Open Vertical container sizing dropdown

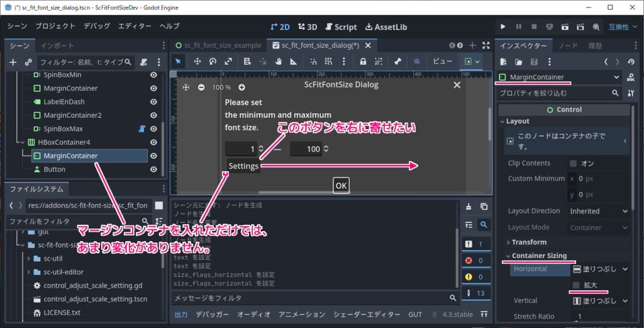pyautogui.click(x=600, y=301)
